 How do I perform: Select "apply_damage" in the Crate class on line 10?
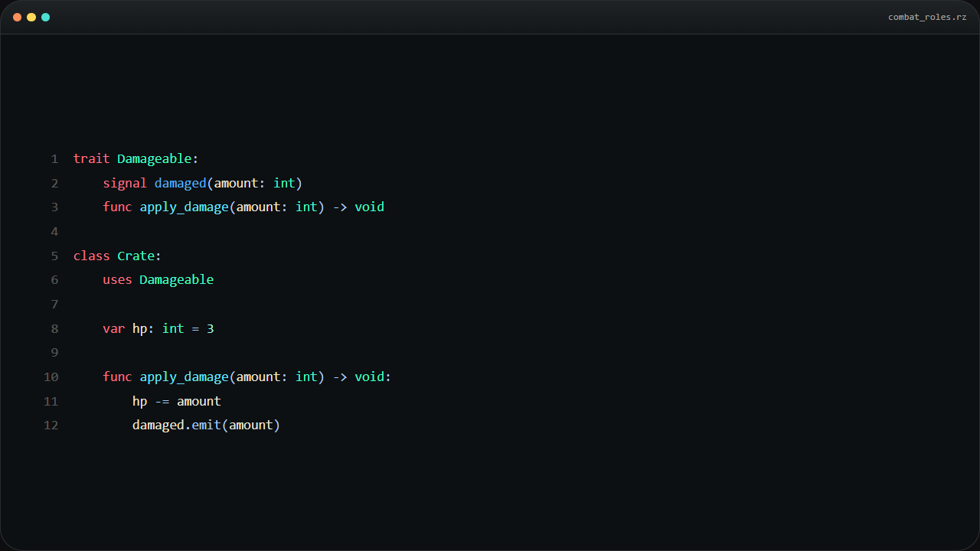click(185, 377)
